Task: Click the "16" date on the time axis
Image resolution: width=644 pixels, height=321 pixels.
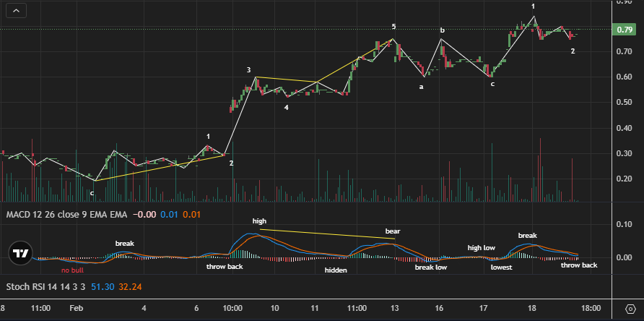Action: (440, 308)
